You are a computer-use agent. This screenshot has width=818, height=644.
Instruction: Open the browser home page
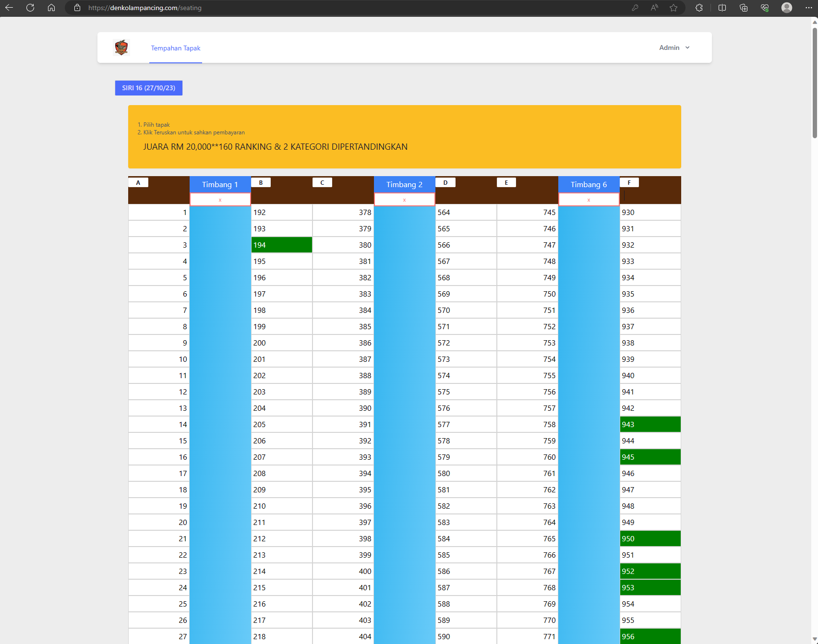point(51,8)
